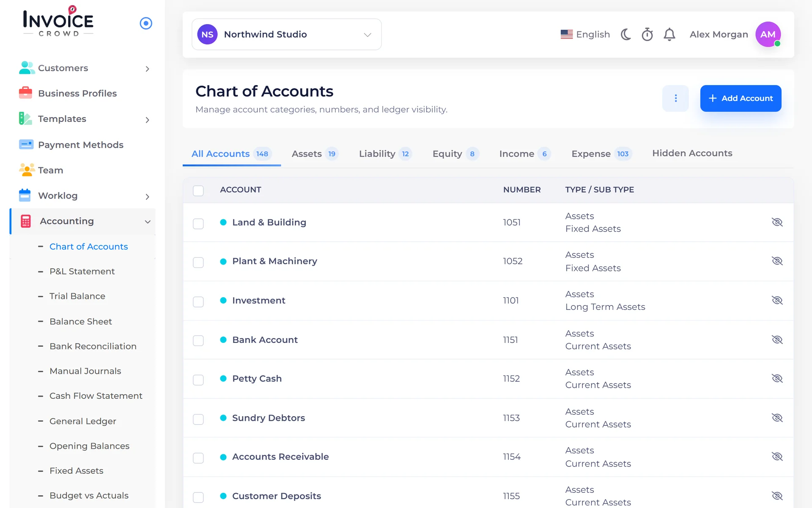Check the Investment row checkbox
This screenshot has width=812, height=508.
(x=198, y=302)
